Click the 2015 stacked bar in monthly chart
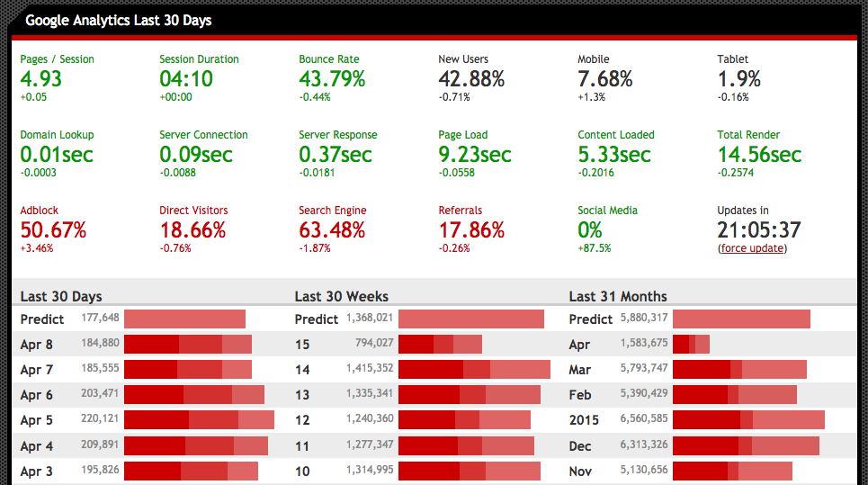Image resolution: width=868 pixels, height=485 pixels. pos(749,420)
